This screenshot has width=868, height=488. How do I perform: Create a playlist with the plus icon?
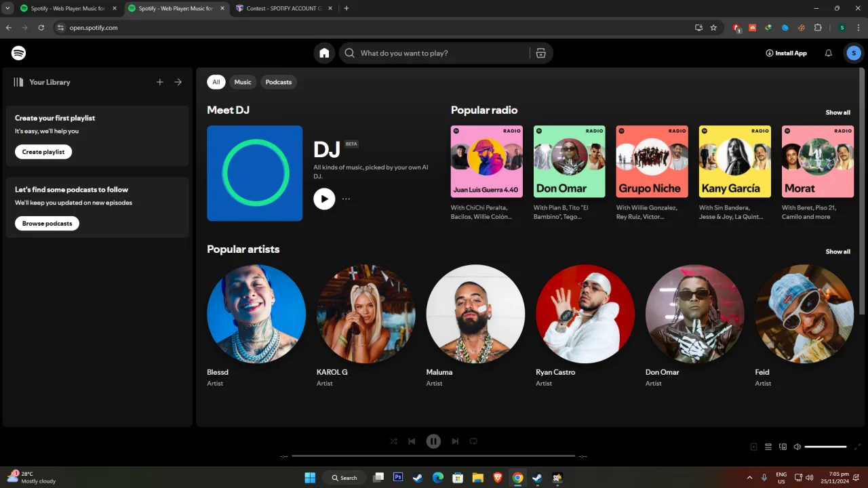pos(160,82)
